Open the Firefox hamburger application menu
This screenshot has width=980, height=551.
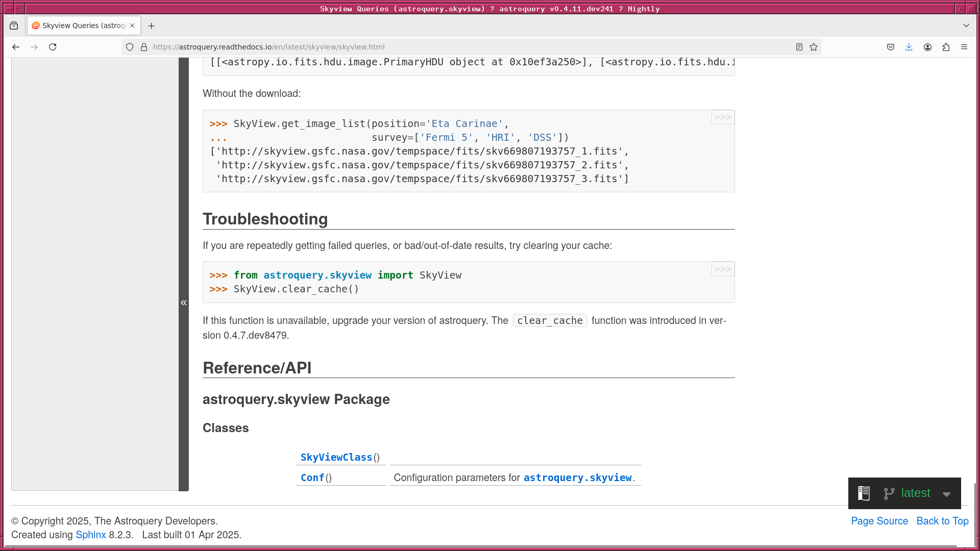tap(964, 47)
